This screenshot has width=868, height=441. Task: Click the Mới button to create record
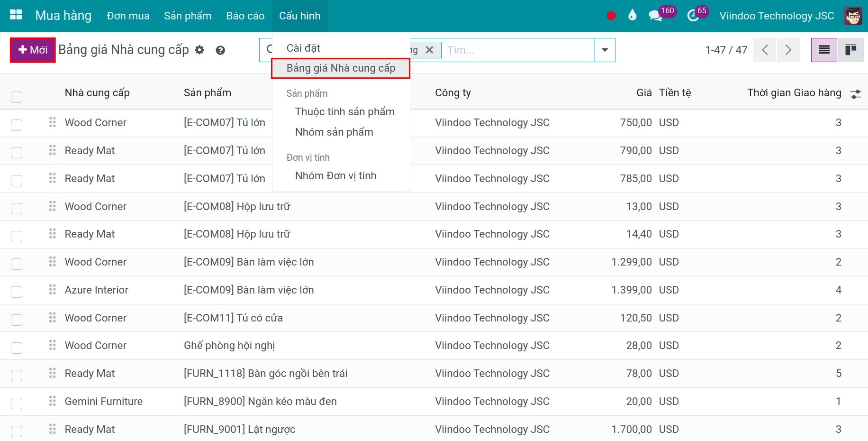tap(33, 50)
